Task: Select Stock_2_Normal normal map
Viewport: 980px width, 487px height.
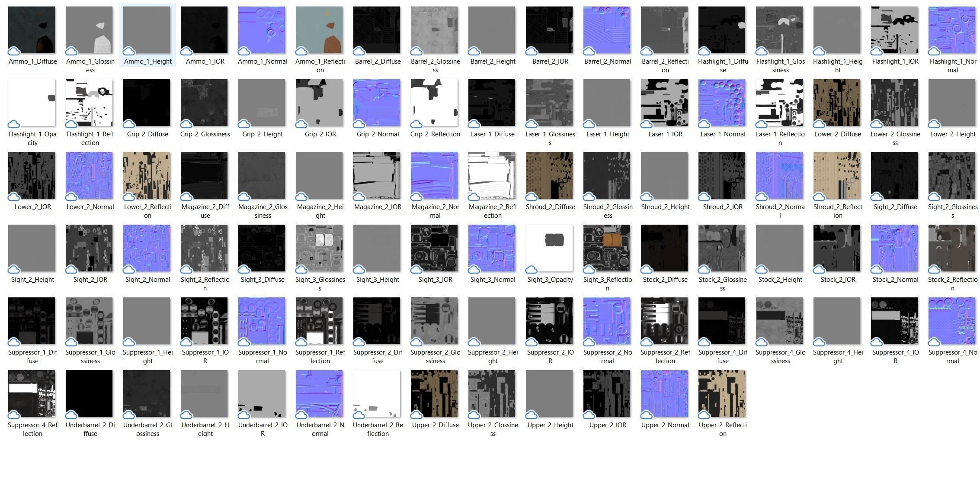Action: [894, 248]
